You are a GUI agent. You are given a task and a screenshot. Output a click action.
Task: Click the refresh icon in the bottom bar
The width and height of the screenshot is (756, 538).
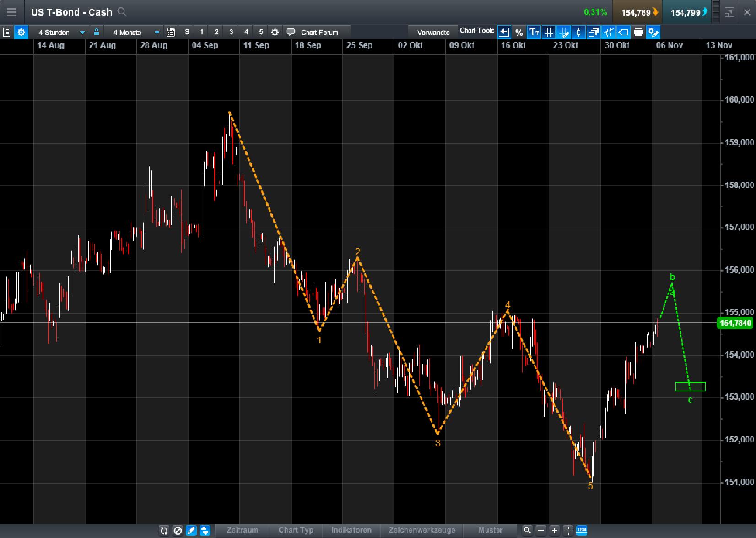(164, 530)
